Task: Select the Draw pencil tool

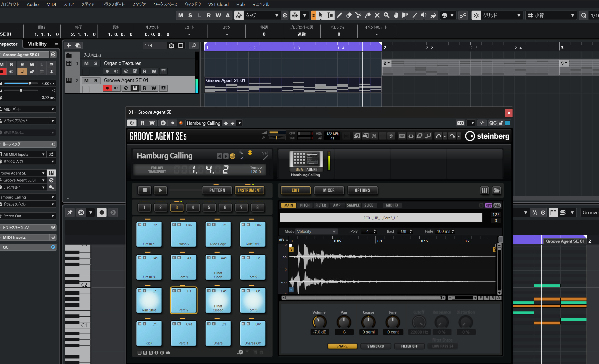Action: pos(340,16)
